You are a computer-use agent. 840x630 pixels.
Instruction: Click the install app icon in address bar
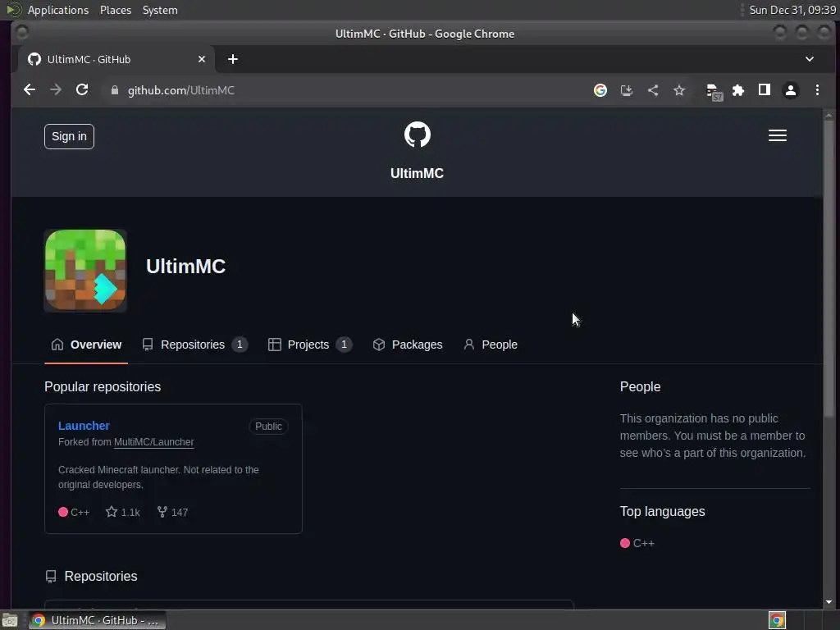[626, 90]
